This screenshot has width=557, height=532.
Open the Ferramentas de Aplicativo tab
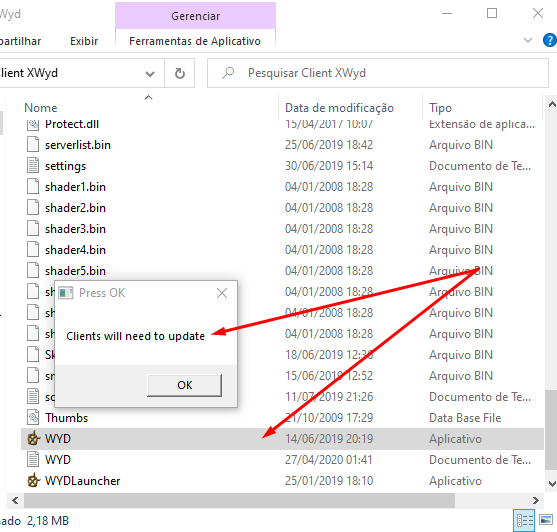[x=195, y=41]
